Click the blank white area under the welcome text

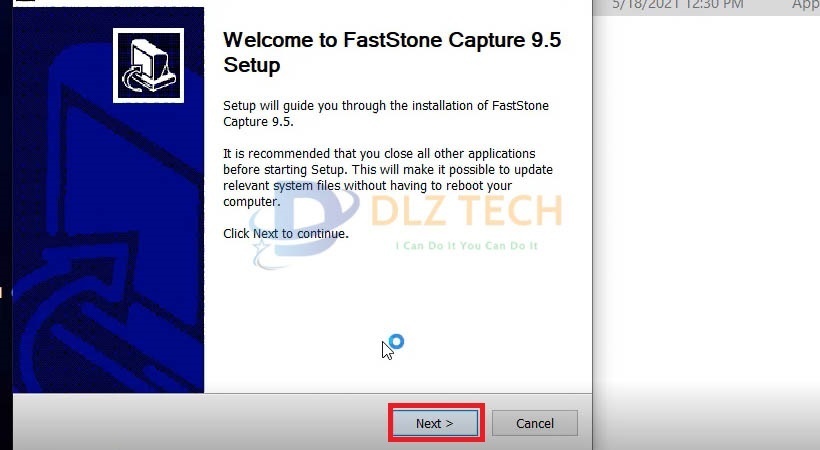click(397, 303)
